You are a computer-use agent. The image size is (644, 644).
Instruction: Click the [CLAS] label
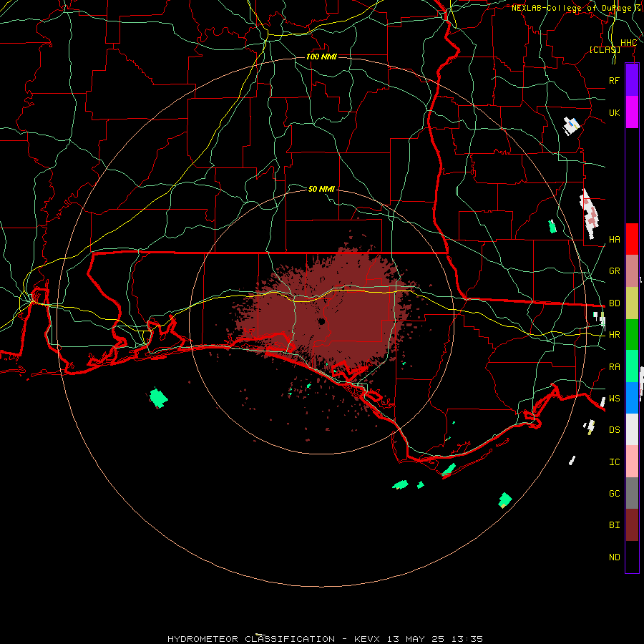click(x=605, y=49)
